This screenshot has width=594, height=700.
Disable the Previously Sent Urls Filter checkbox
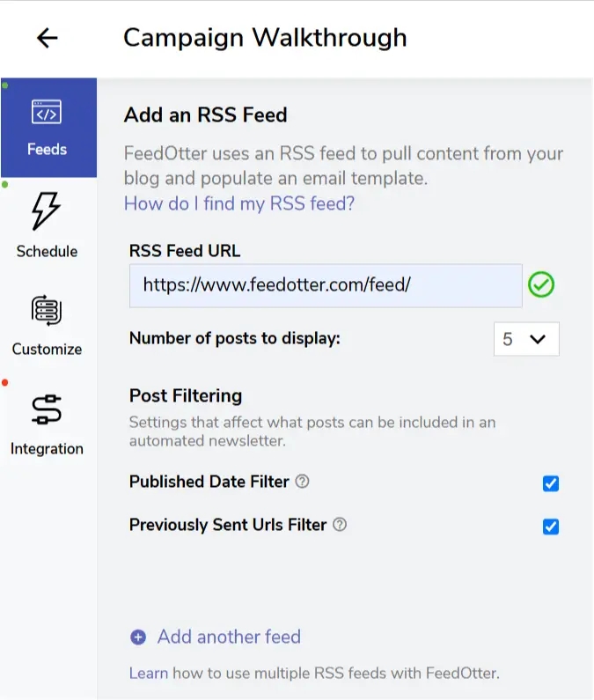(x=551, y=527)
